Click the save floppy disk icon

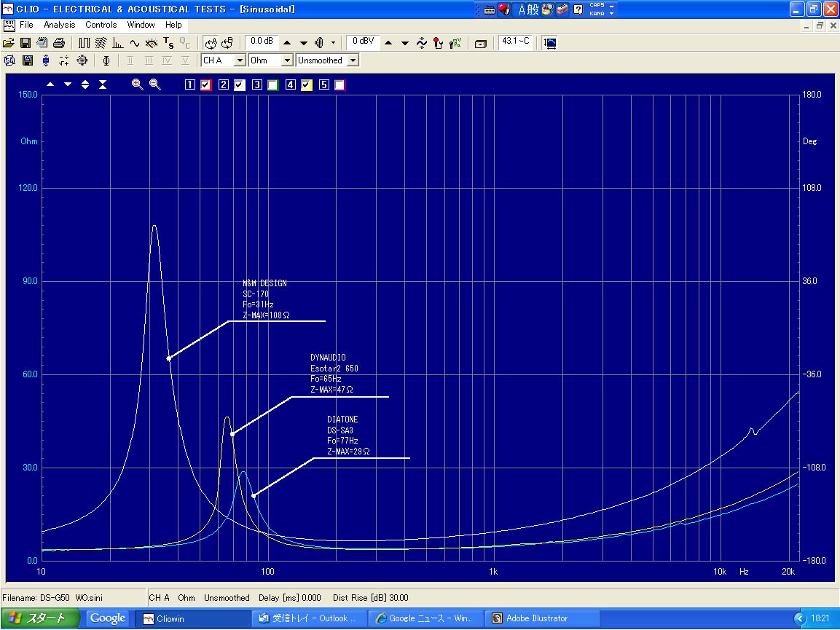(x=25, y=43)
